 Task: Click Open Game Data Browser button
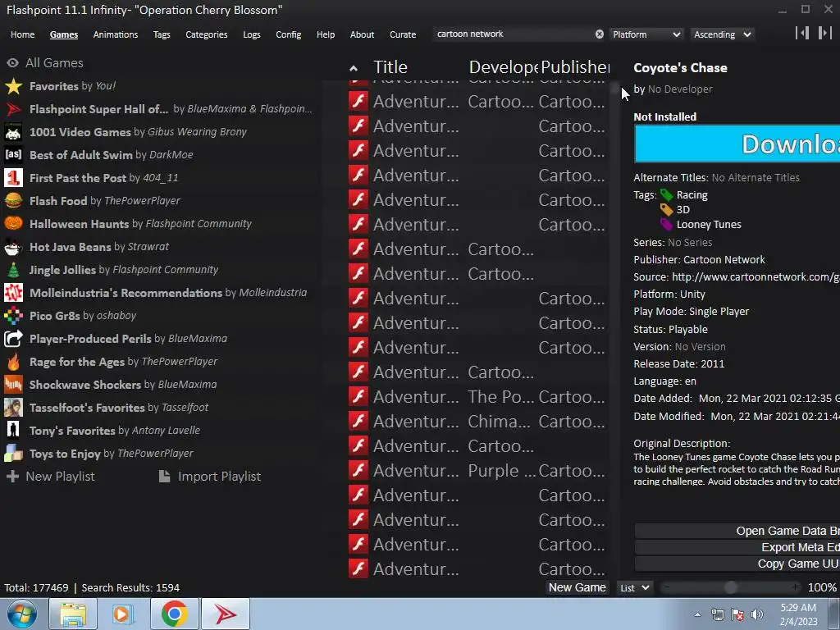click(x=737, y=531)
